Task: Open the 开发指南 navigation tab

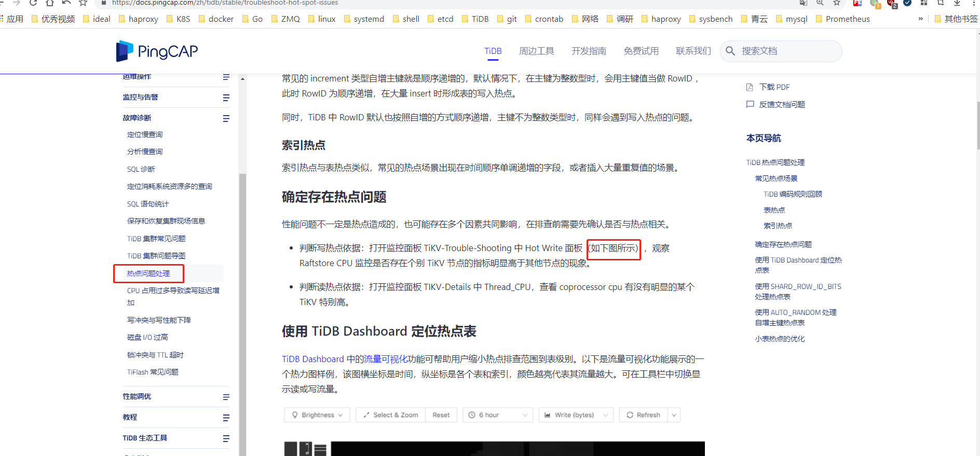Action: point(589,51)
